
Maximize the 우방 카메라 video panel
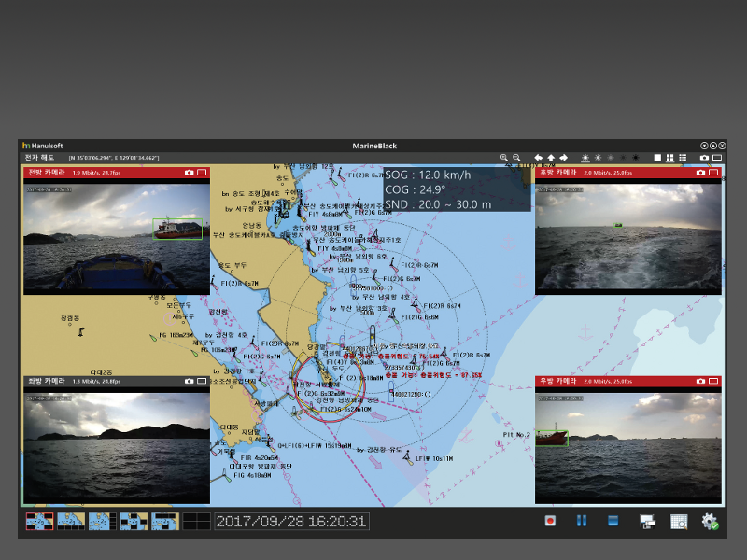coord(713,382)
